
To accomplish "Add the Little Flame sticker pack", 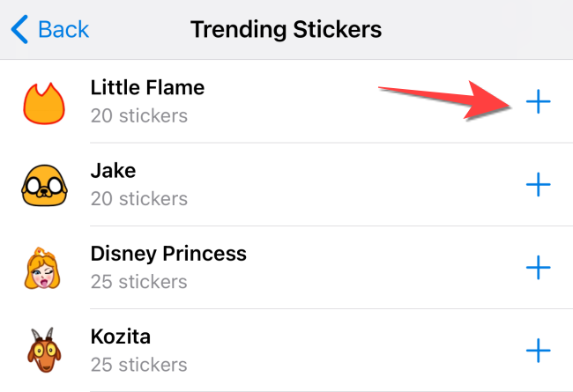I will (538, 102).
